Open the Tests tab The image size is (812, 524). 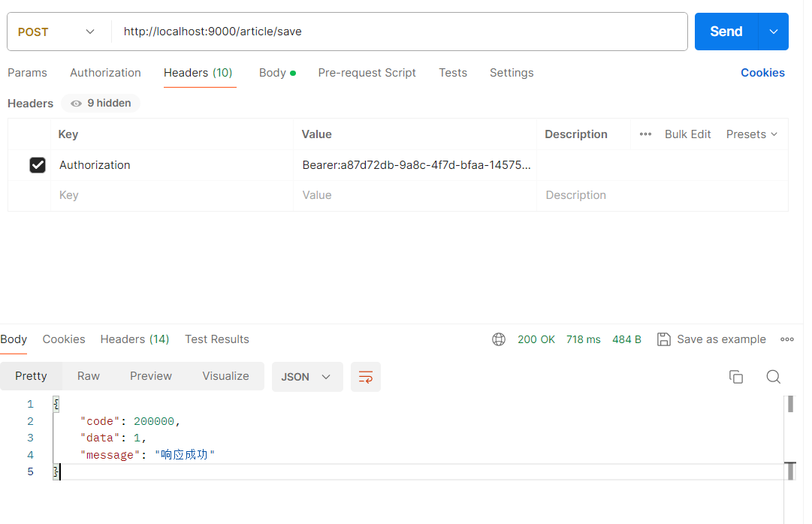pos(453,73)
